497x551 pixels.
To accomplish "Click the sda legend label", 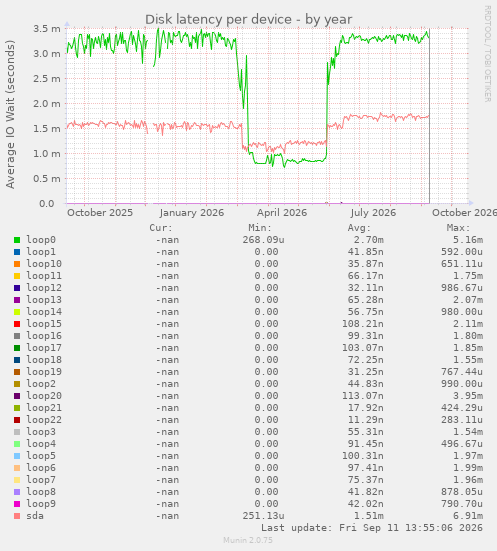I will pyautogui.click(x=35, y=516).
